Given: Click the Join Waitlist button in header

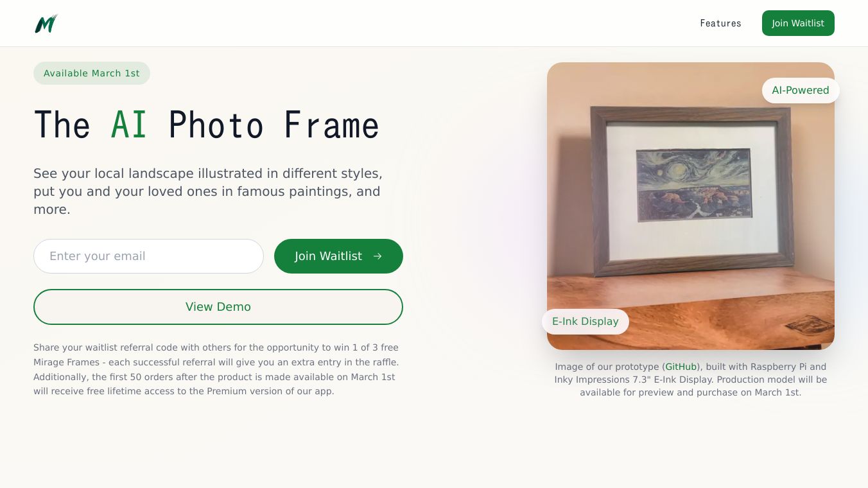Looking at the screenshot, I should point(798,23).
